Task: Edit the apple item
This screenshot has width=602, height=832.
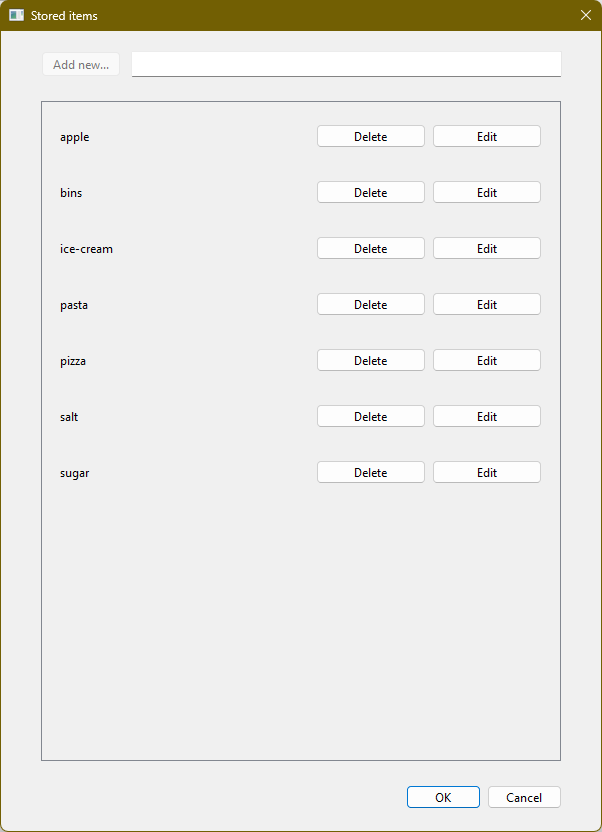Action: pos(486,136)
